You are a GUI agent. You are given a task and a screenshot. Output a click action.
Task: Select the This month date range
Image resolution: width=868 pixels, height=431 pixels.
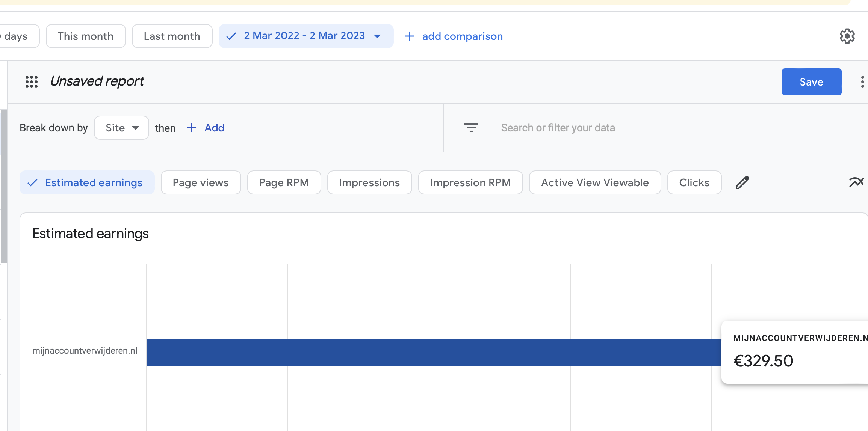(86, 36)
